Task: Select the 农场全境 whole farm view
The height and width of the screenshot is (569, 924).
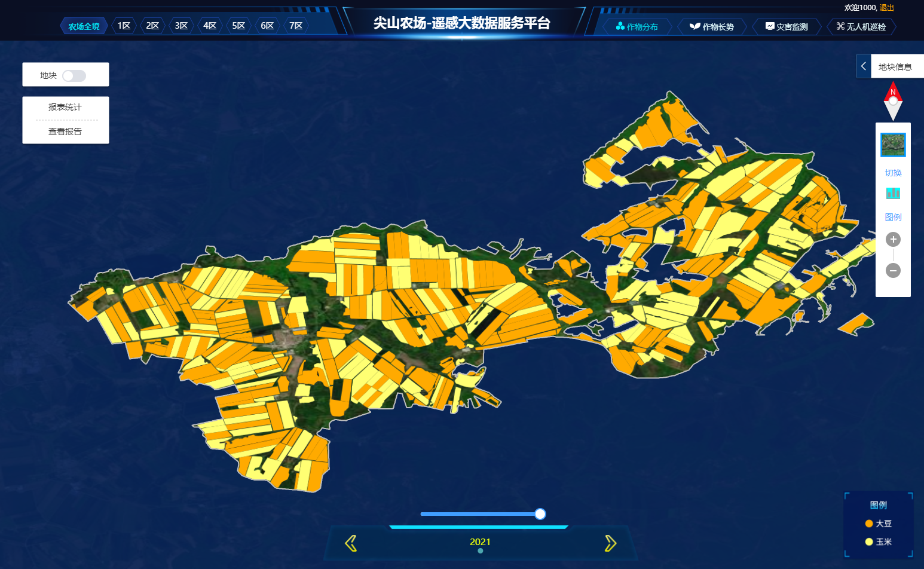Action: [x=84, y=26]
